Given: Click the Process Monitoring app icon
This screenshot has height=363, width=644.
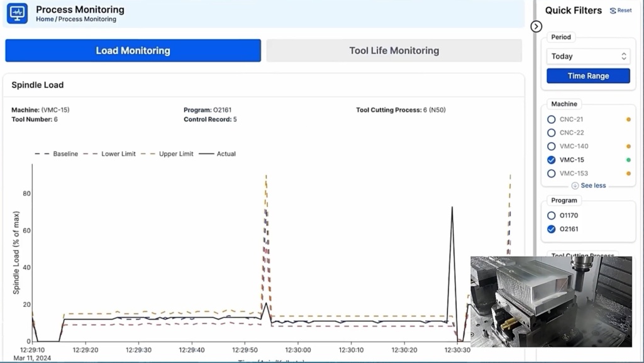Looking at the screenshot, I should (x=17, y=13).
